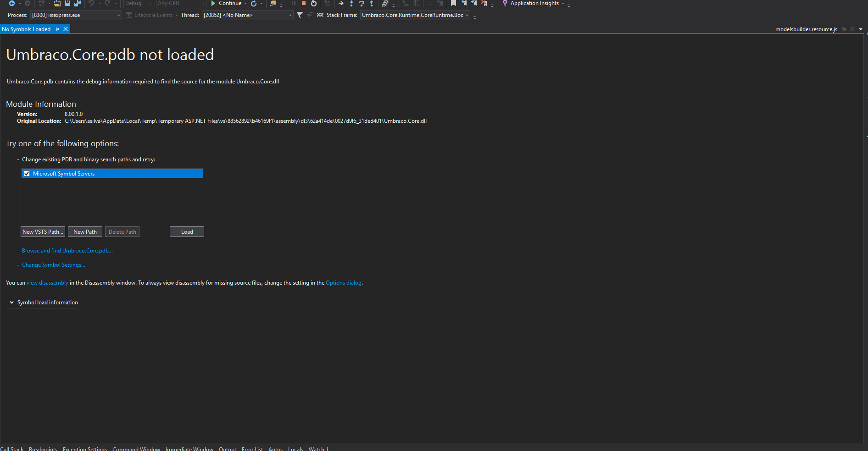Navigate backward with the blue back arrow
The image size is (868, 451).
pyautogui.click(x=12, y=3)
